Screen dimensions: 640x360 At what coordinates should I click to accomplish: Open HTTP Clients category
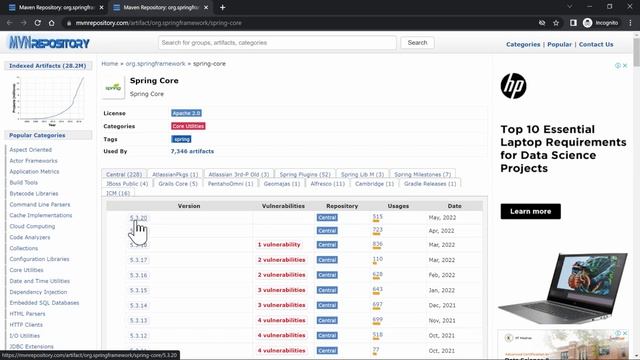26,324
